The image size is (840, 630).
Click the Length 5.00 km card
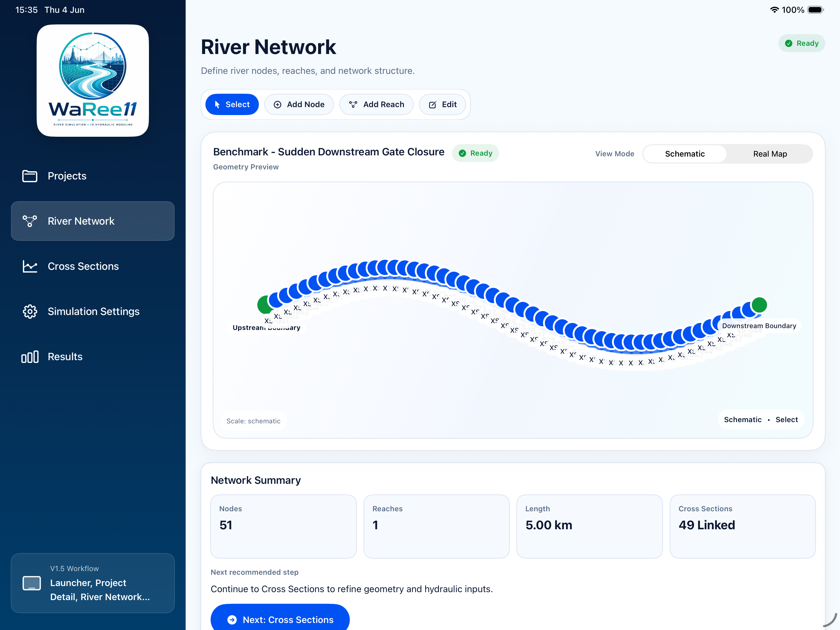tap(589, 526)
